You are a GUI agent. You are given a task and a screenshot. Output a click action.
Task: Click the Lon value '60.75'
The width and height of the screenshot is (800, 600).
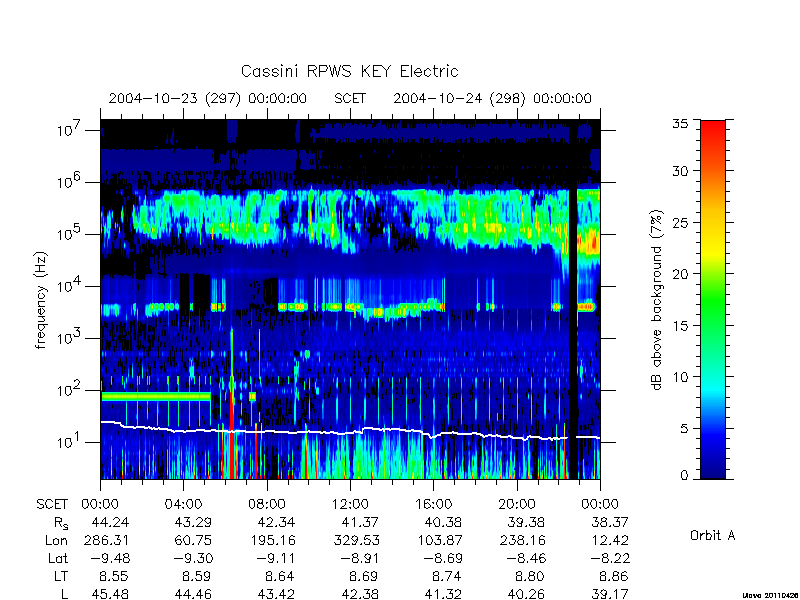(193, 540)
